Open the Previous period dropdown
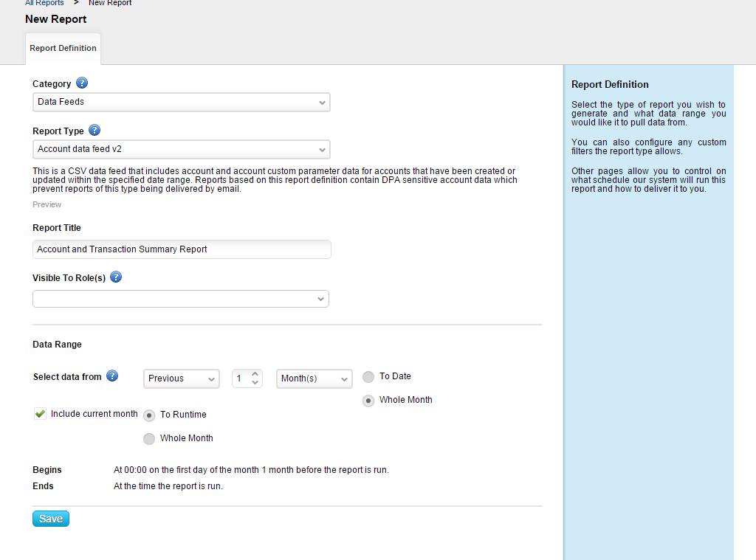Image resolution: width=756 pixels, height=560 pixels. pyautogui.click(x=182, y=378)
